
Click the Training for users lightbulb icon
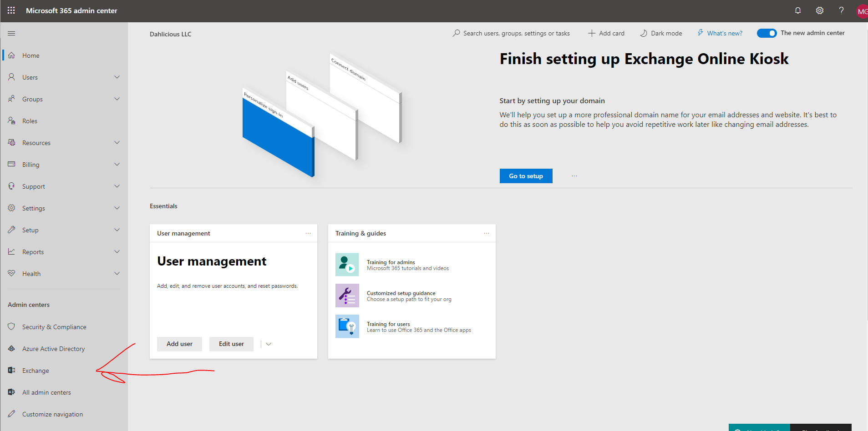click(x=347, y=326)
